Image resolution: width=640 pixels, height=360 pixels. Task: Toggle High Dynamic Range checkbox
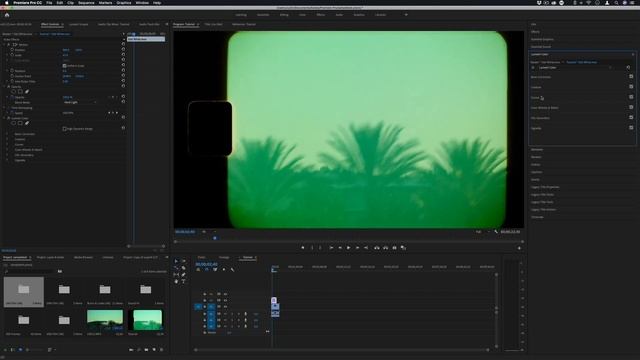(x=64, y=129)
